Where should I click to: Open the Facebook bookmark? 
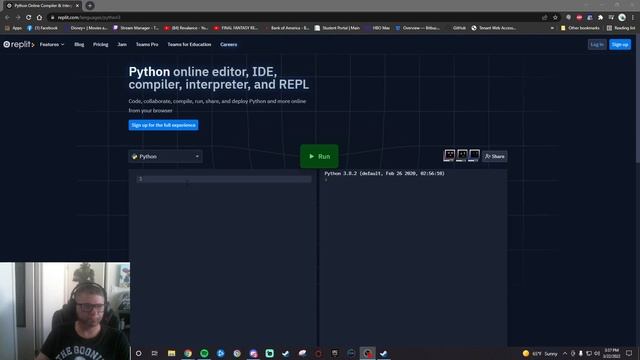42,28
